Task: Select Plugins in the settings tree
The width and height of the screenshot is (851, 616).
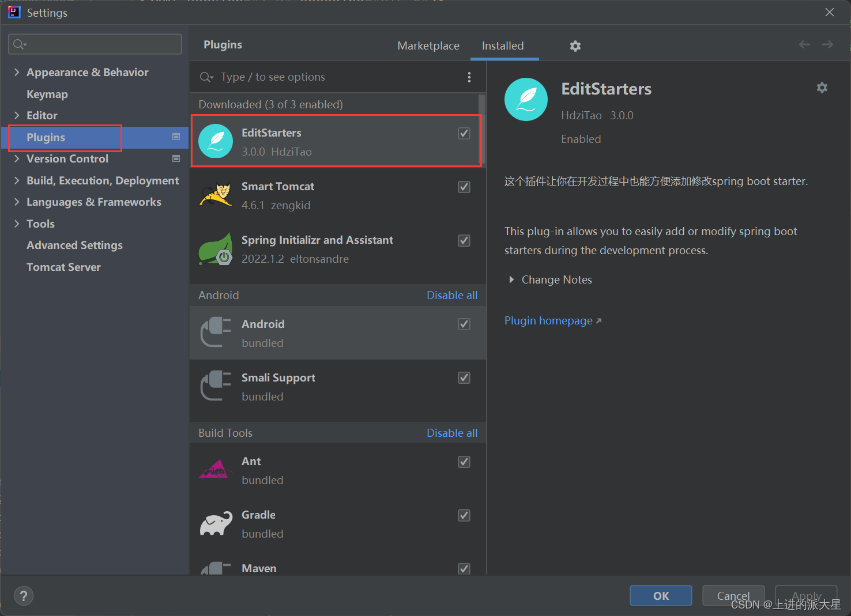Action: [46, 137]
